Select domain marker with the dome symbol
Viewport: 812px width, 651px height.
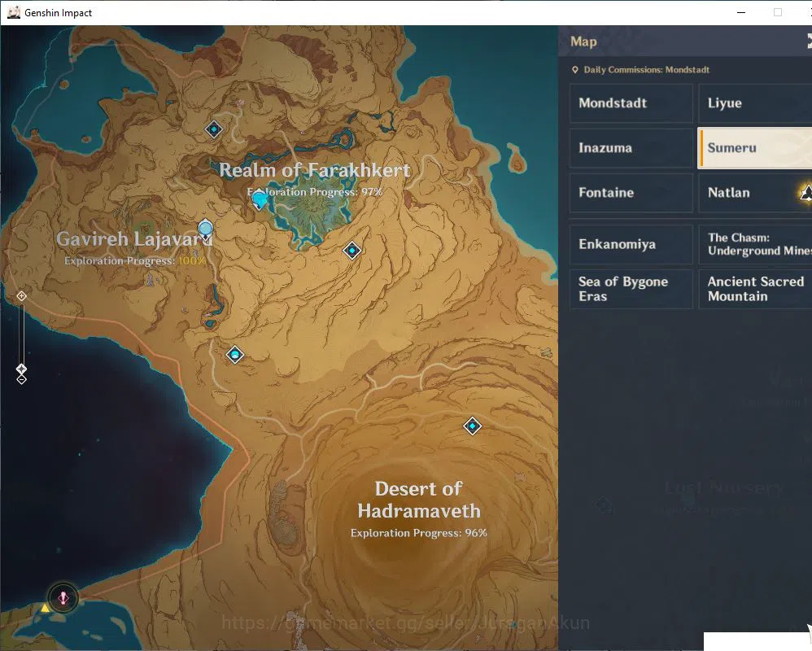coord(235,355)
